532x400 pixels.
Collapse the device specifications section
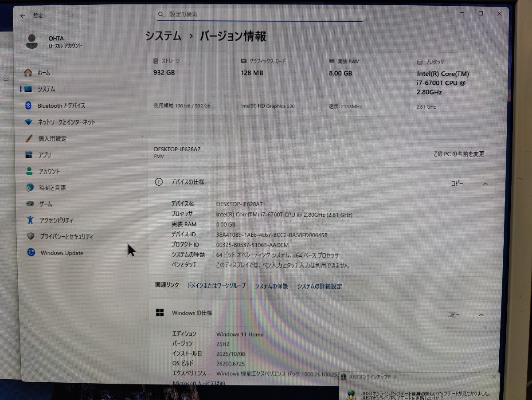485,184
